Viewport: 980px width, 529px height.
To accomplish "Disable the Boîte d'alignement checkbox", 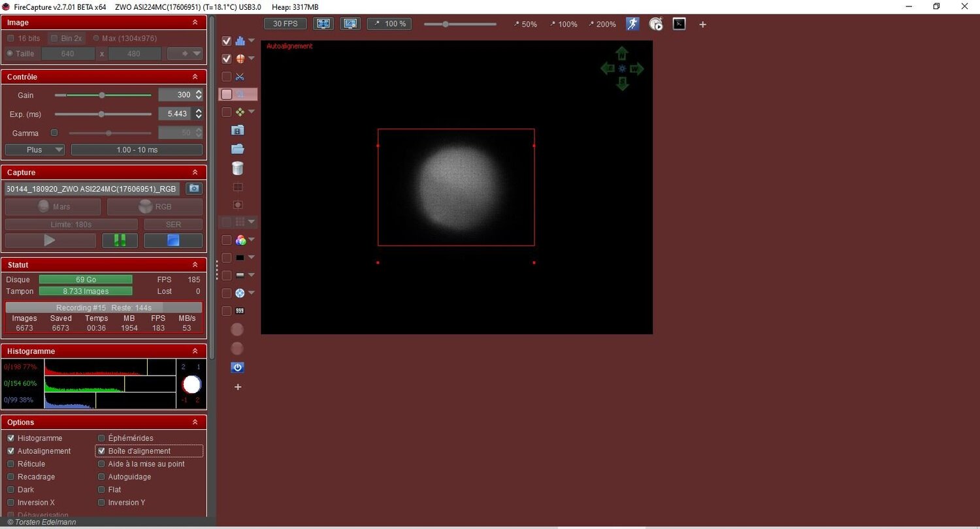I will pos(101,451).
